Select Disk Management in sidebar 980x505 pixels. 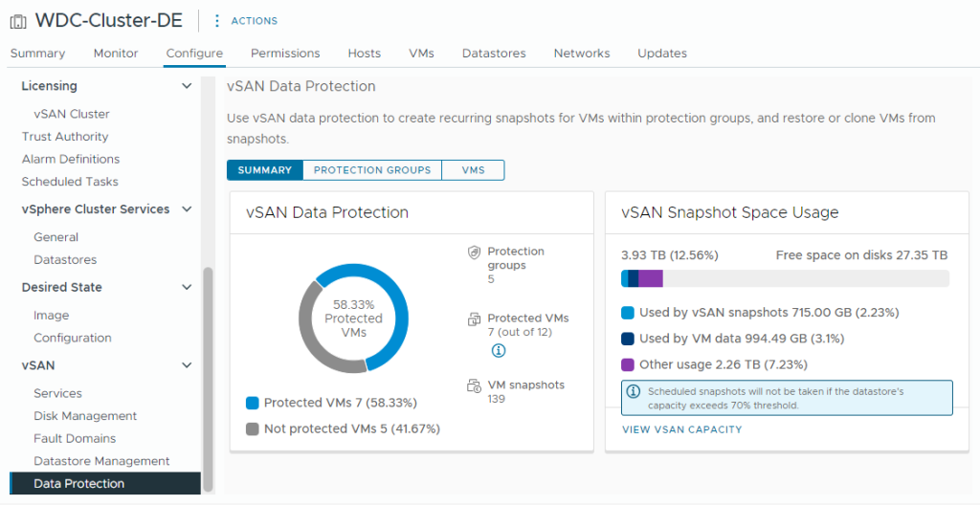(85, 416)
